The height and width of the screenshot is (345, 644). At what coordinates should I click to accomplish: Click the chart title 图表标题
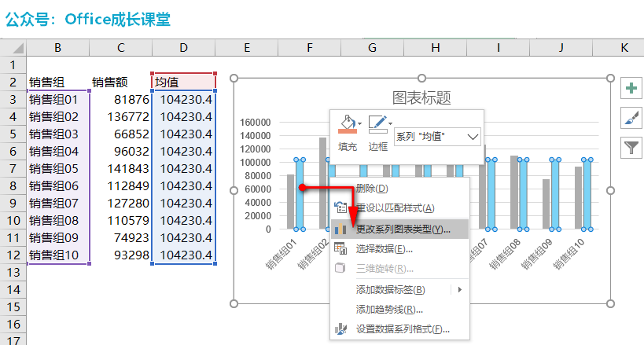[421, 97]
